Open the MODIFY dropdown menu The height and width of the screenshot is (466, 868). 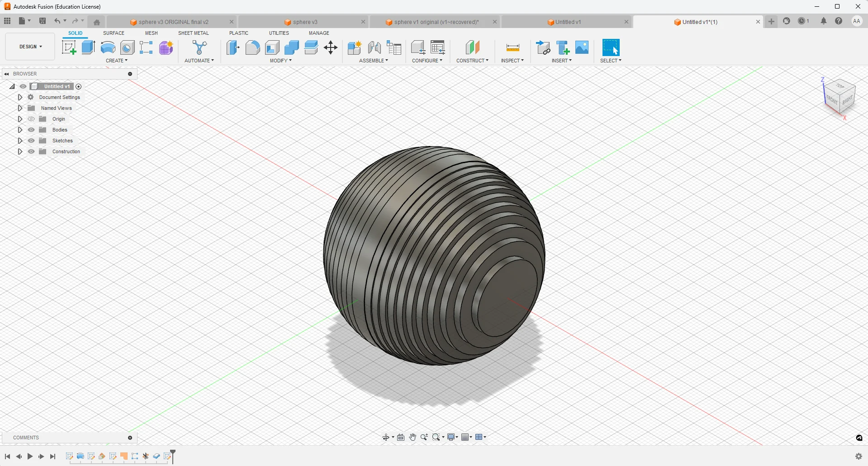point(280,61)
